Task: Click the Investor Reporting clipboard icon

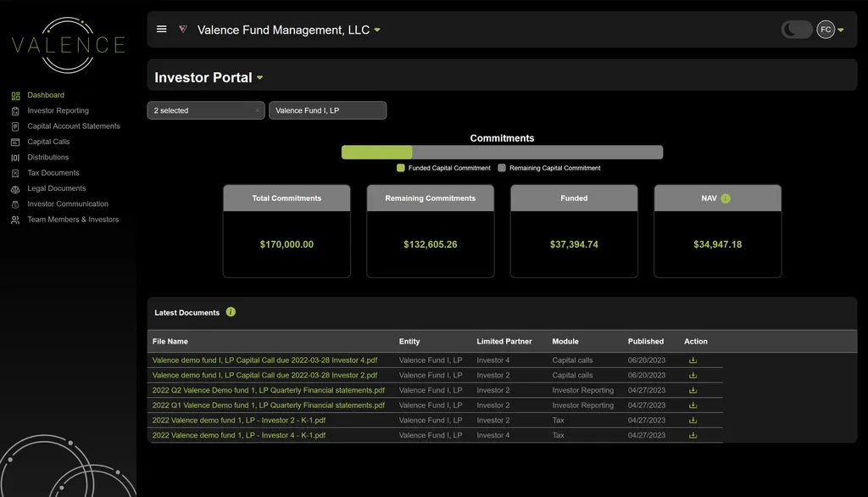Action: pyautogui.click(x=15, y=111)
